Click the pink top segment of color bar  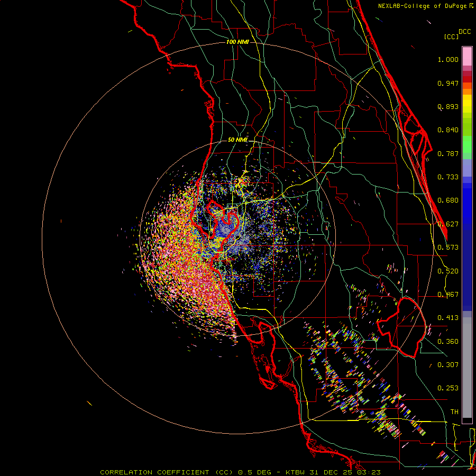467,57
